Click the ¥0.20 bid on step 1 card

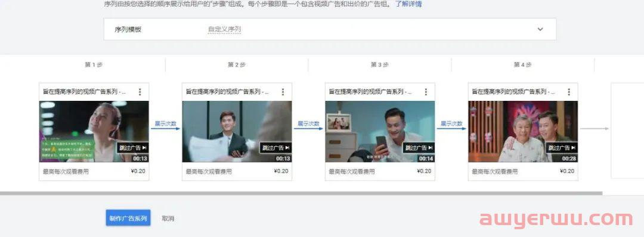pos(138,171)
